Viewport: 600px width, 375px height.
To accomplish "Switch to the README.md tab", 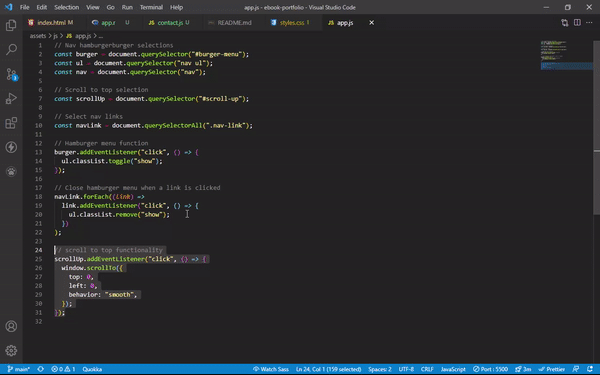I will pos(234,23).
